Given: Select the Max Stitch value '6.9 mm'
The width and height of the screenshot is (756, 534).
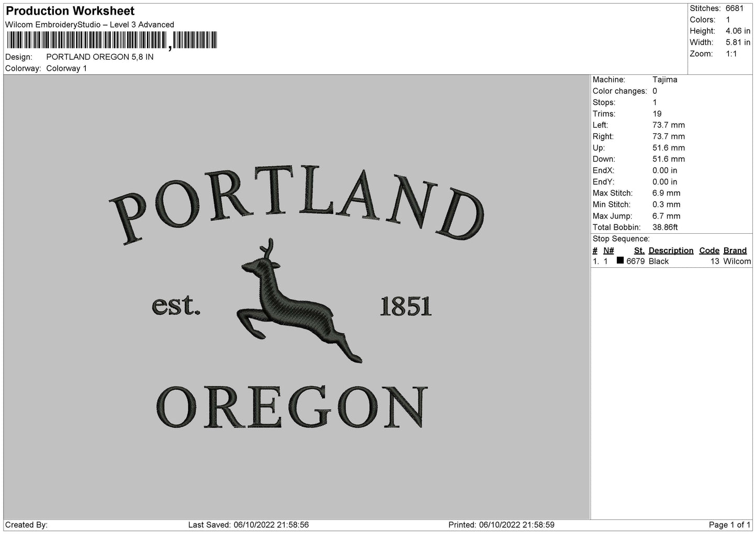Looking at the screenshot, I should 667,193.
